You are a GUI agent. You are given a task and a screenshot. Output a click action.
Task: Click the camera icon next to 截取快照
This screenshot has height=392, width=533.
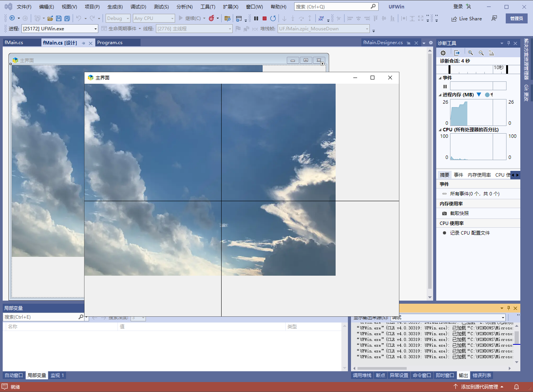[x=444, y=213]
